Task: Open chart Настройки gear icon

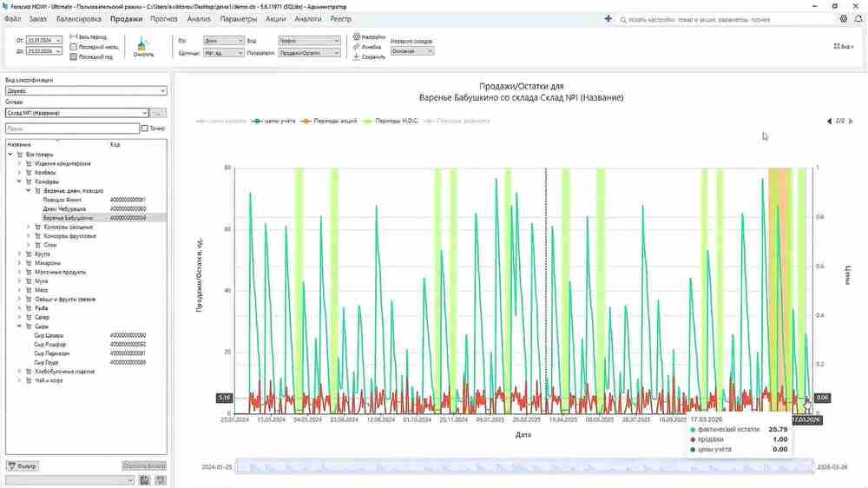Action: click(357, 36)
